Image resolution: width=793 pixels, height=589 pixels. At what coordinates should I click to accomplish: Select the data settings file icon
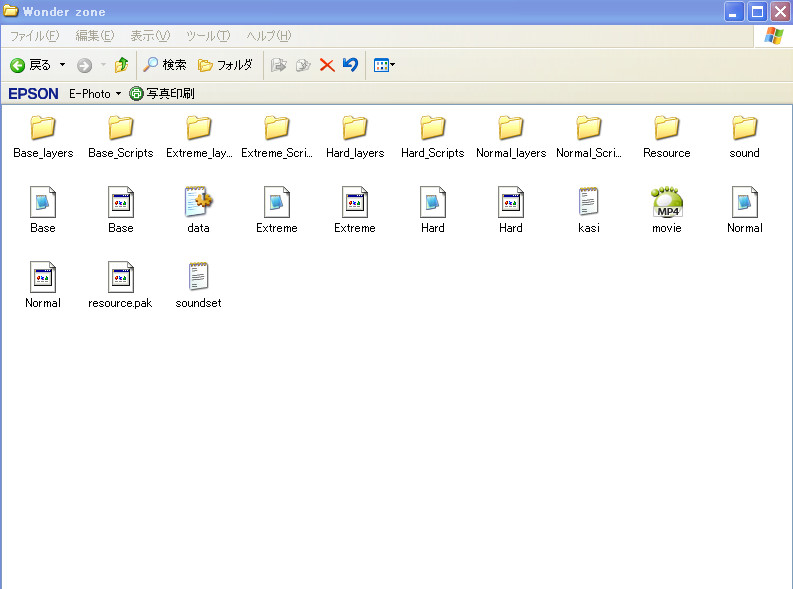pos(198,202)
